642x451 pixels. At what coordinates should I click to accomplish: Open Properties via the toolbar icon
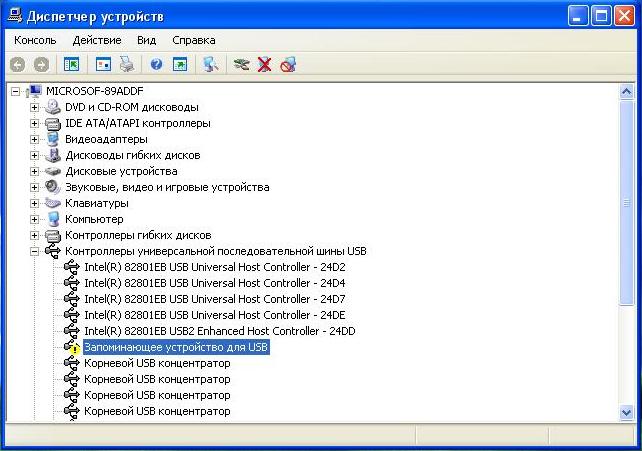(103, 64)
